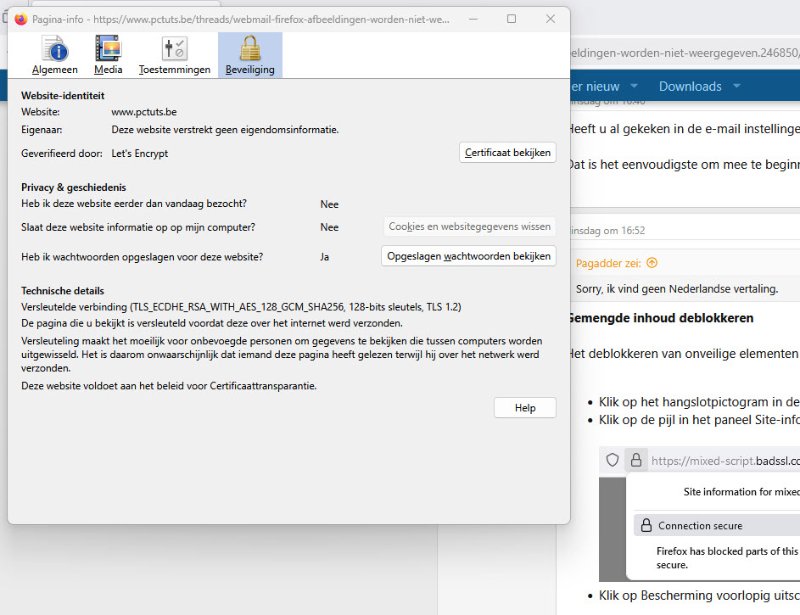Click the Pagadder zei quote link
The height and width of the screenshot is (615, 800).
(610, 263)
